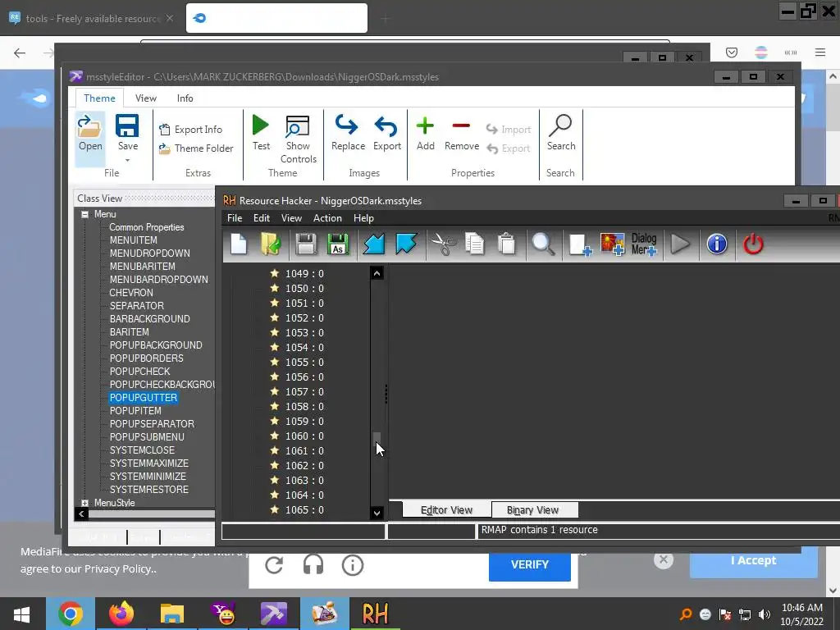
Task: Select resource 1056 : 0
Action: (304, 377)
